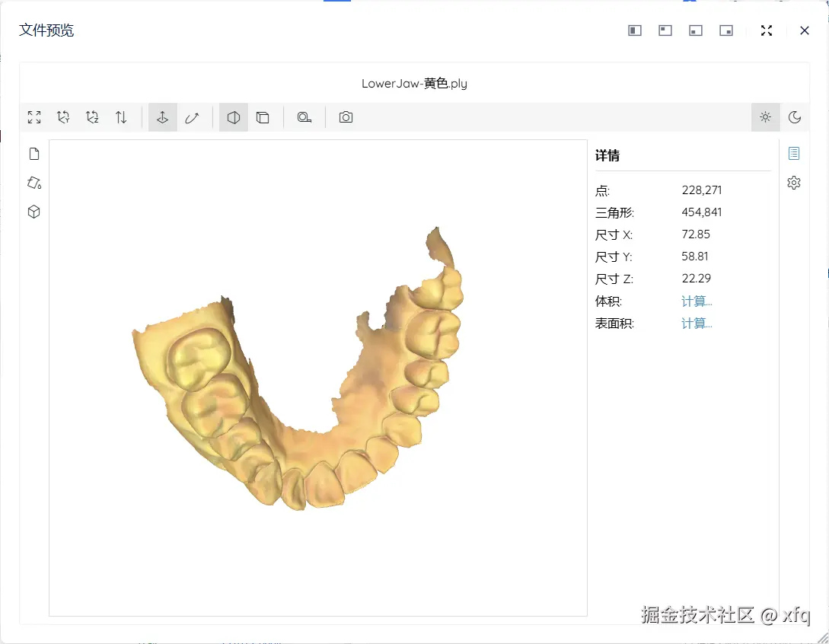Image resolution: width=829 pixels, height=644 pixels.
Task: Calculate the 体积 volume value
Action: (x=697, y=301)
